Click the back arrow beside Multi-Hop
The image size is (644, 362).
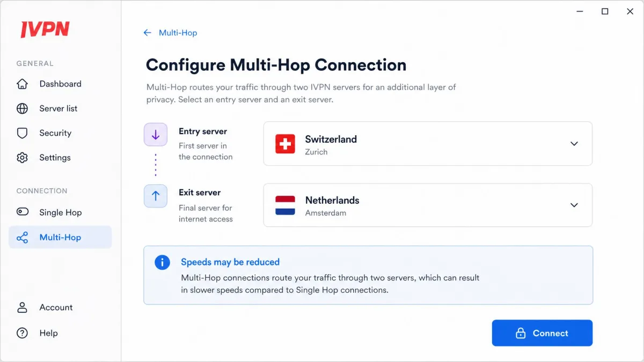[x=148, y=33]
